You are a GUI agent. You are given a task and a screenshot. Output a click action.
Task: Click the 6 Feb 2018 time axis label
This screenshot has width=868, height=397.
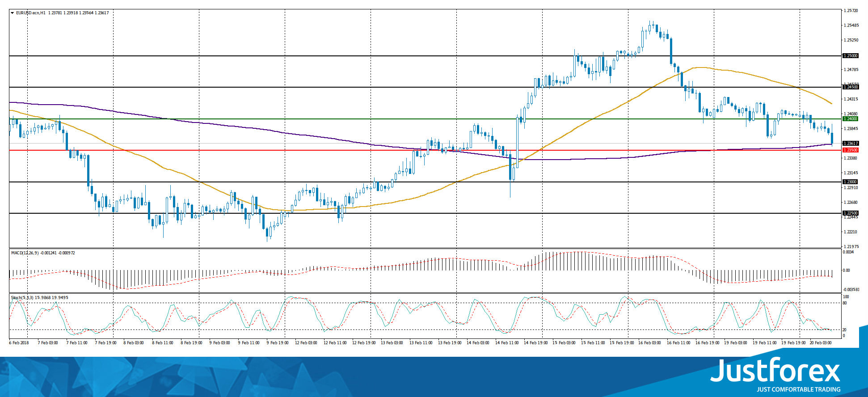(x=19, y=343)
